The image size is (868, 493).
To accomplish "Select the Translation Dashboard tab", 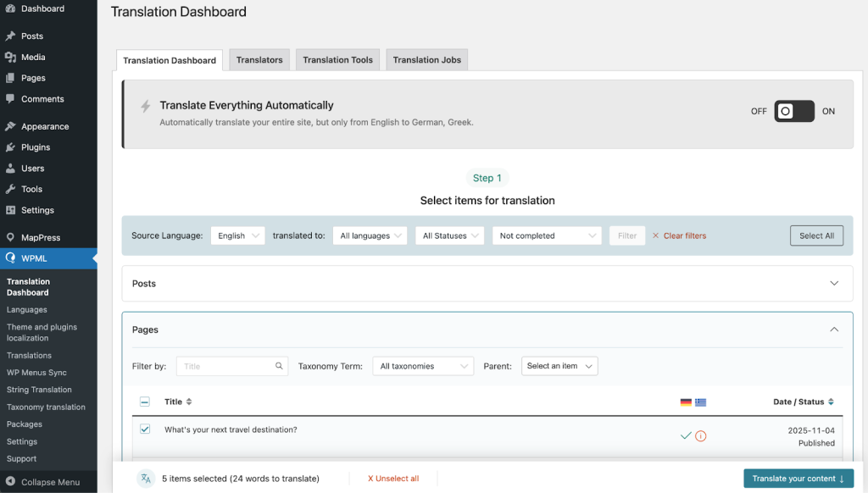I will 170,60.
